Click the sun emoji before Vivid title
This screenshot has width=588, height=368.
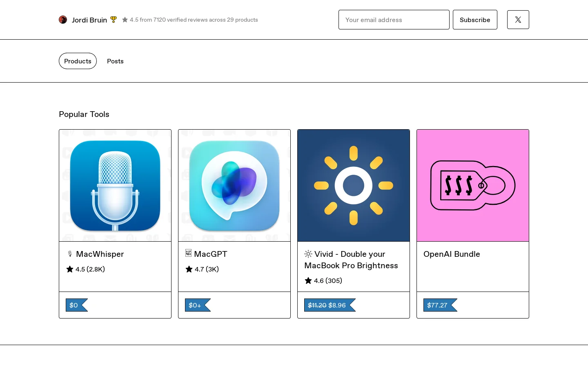(308, 254)
